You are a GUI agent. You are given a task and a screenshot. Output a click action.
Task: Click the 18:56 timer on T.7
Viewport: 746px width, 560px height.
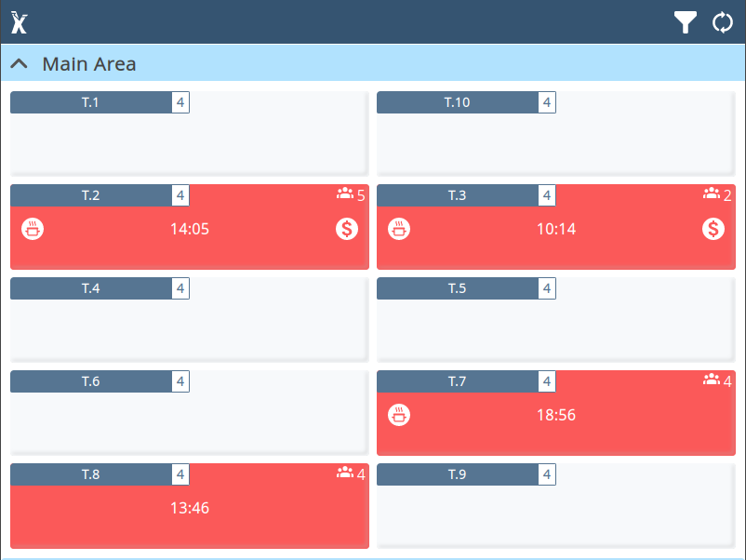coord(556,415)
